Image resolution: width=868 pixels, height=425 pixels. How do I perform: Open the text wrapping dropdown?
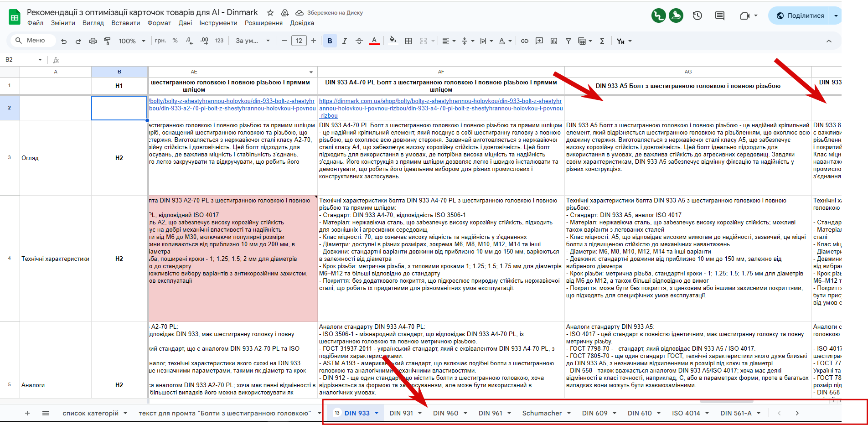coord(486,41)
